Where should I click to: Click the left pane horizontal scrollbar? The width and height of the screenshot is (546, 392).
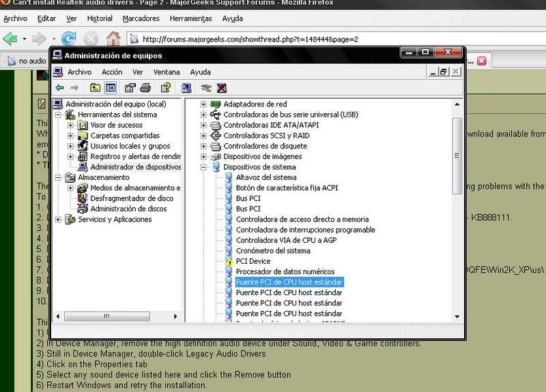coord(116,316)
